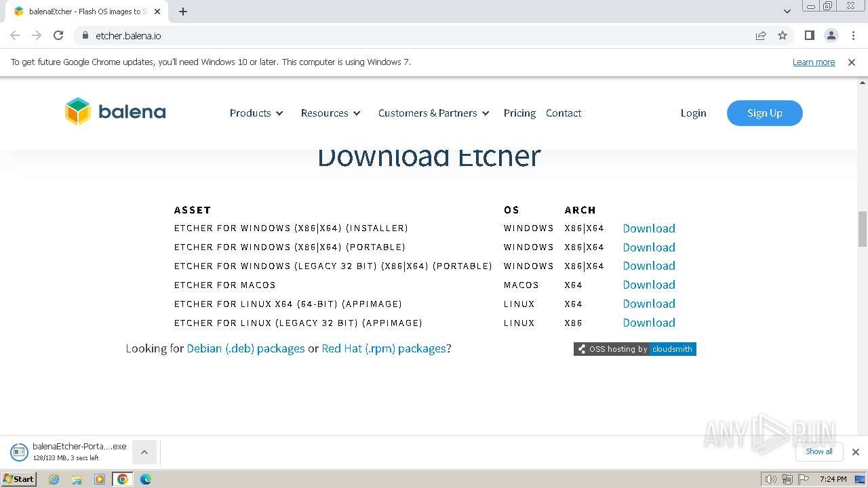Screen dimensions: 868x488
Task: Open Microsoft Edge from taskbar
Action: (x=146, y=479)
